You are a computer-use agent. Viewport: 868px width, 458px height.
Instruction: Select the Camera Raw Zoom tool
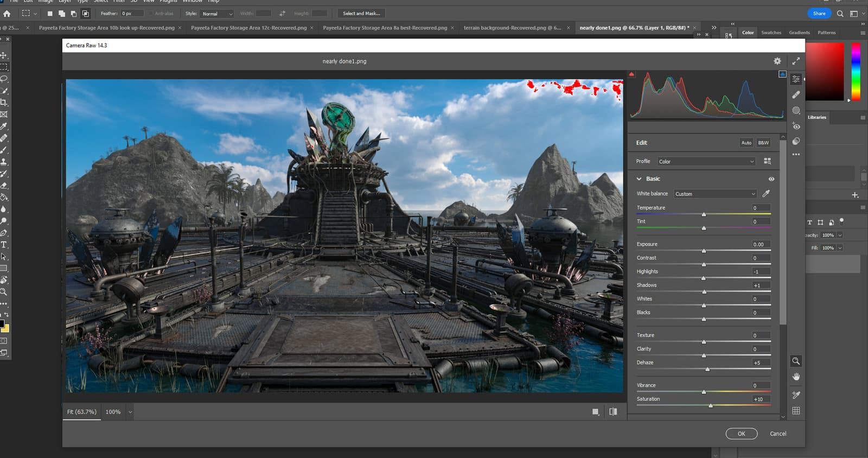(796, 361)
